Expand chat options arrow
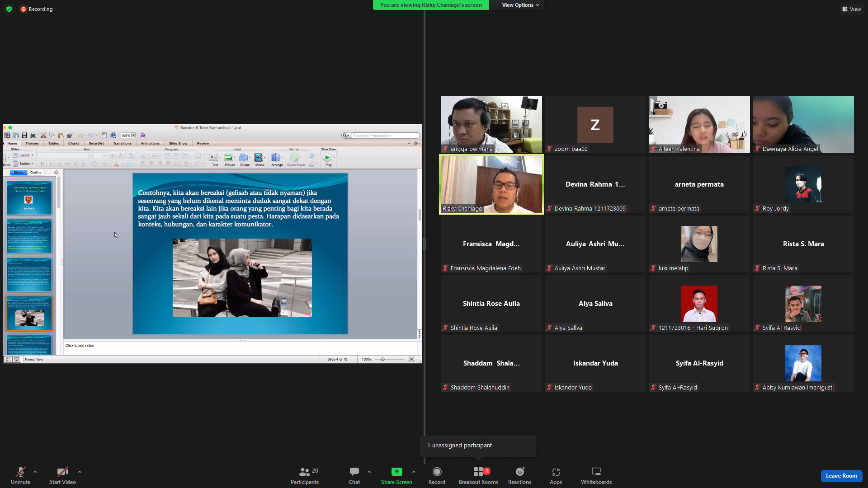Image resolution: width=868 pixels, height=488 pixels. (369, 472)
